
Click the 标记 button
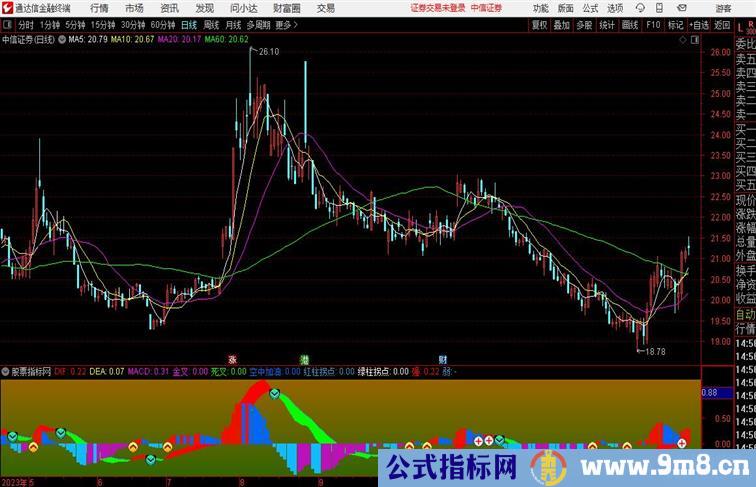pos(675,25)
